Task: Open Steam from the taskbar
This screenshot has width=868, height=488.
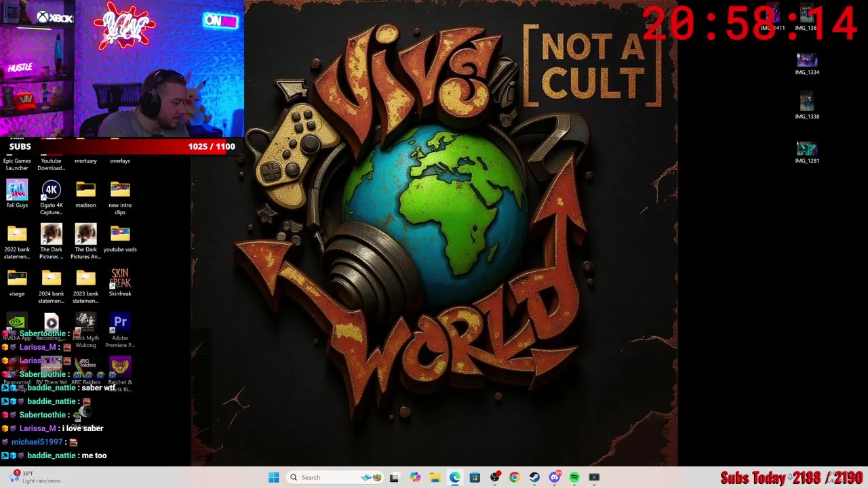Action: [534, 478]
